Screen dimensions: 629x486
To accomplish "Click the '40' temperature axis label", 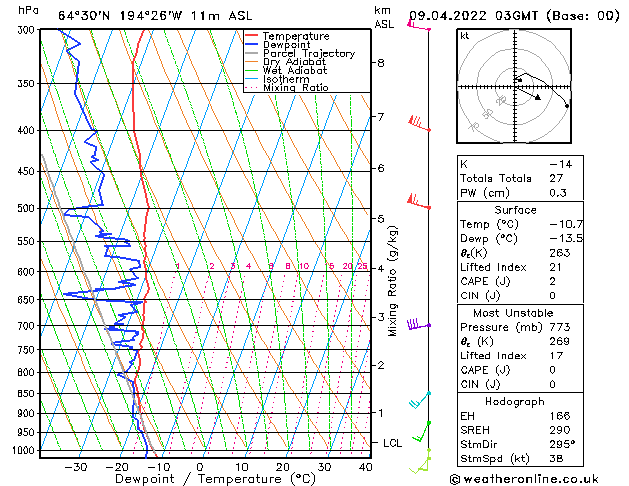I will [x=365, y=467].
